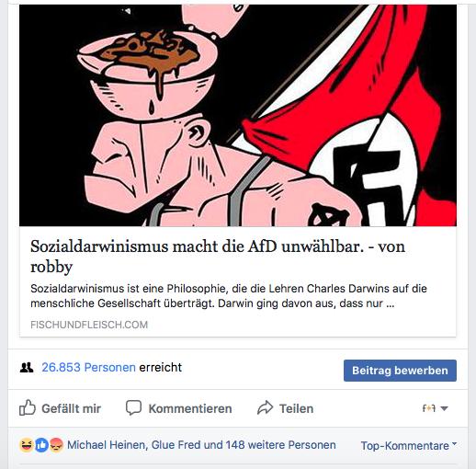Click the thumbs-up Gefällt mir icon
The width and height of the screenshot is (476, 469).
28,407
